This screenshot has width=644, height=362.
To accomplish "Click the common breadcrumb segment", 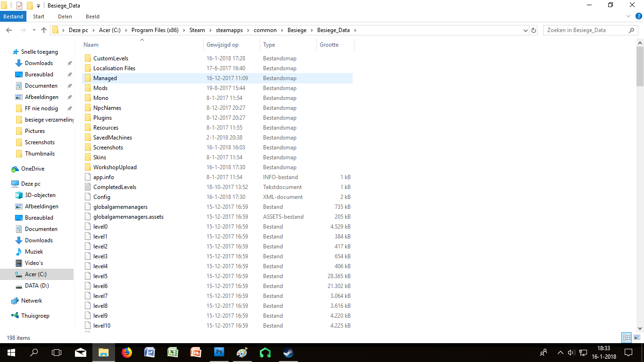I will click(265, 30).
